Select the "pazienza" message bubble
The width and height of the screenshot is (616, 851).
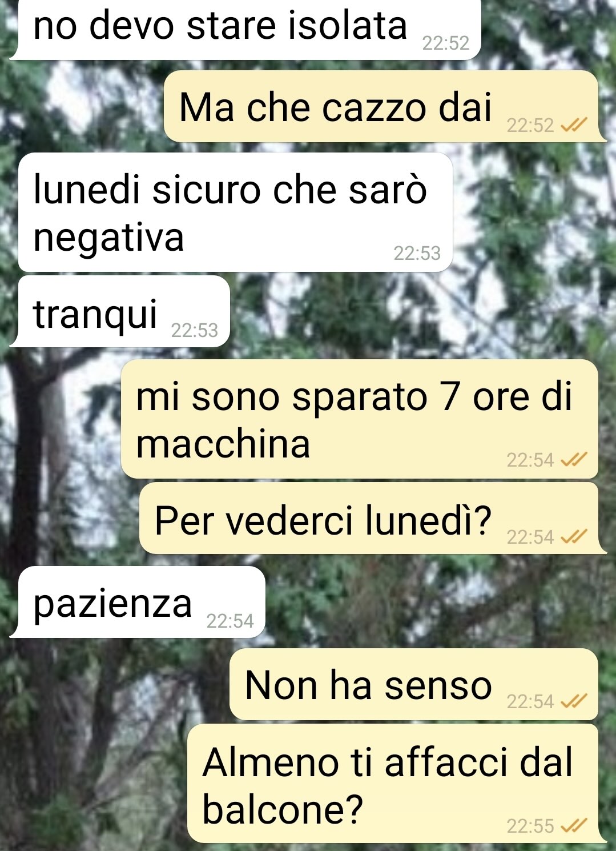(138, 602)
